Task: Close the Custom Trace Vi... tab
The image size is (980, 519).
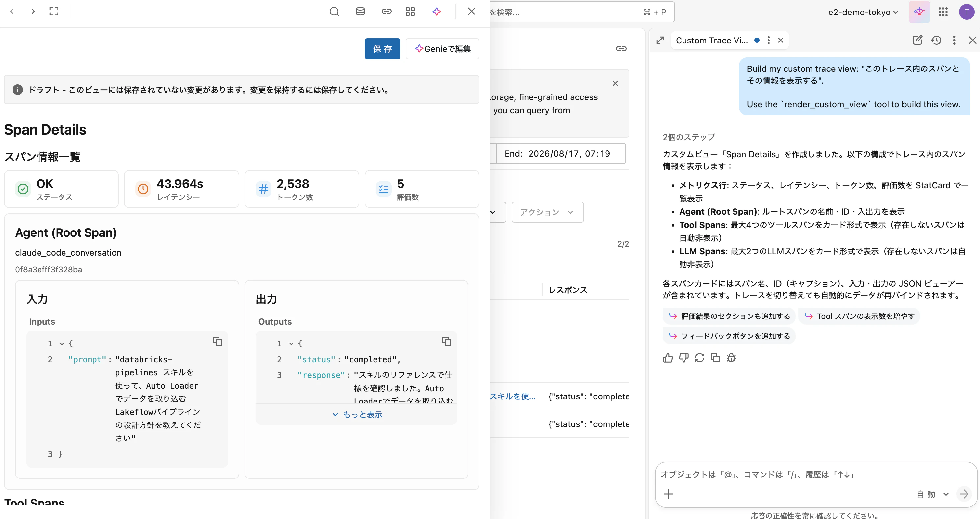Action: 780,41
